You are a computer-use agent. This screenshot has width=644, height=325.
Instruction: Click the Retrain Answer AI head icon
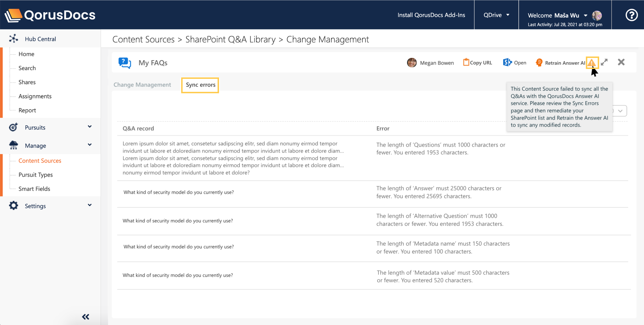pyautogui.click(x=539, y=62)
